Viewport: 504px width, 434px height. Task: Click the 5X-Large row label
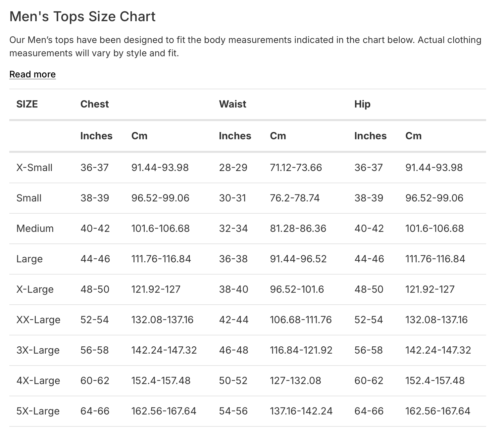pyautogui.click(x=38, y=411)
